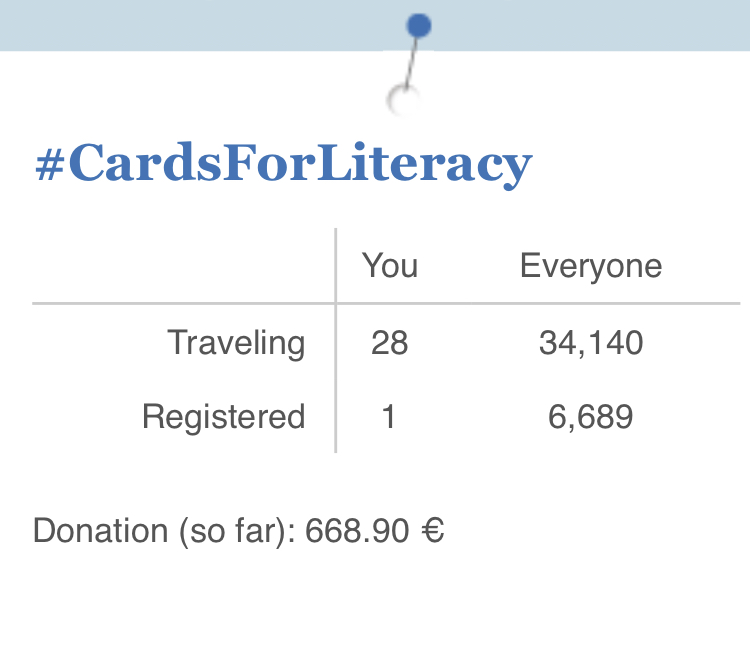Click the You column header
Image resolution: width=750 pixels, height=650 pixels.
coord(390,265)
